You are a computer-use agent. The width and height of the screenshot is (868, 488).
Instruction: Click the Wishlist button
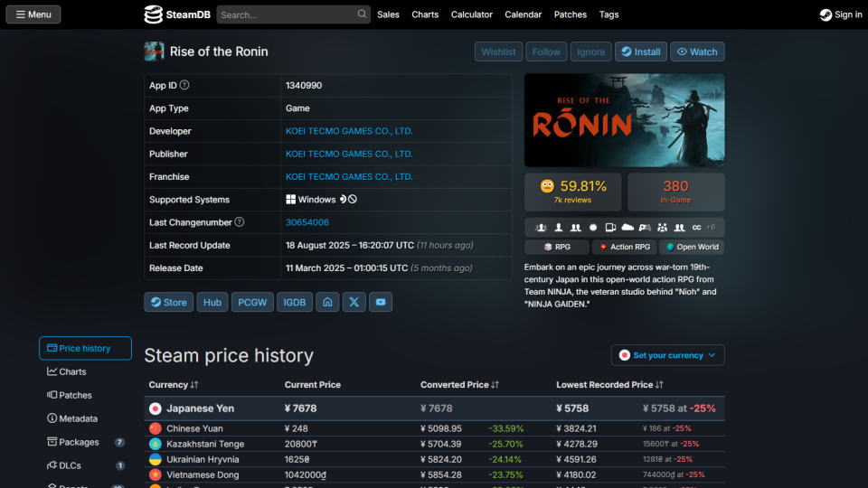(498, 52)
